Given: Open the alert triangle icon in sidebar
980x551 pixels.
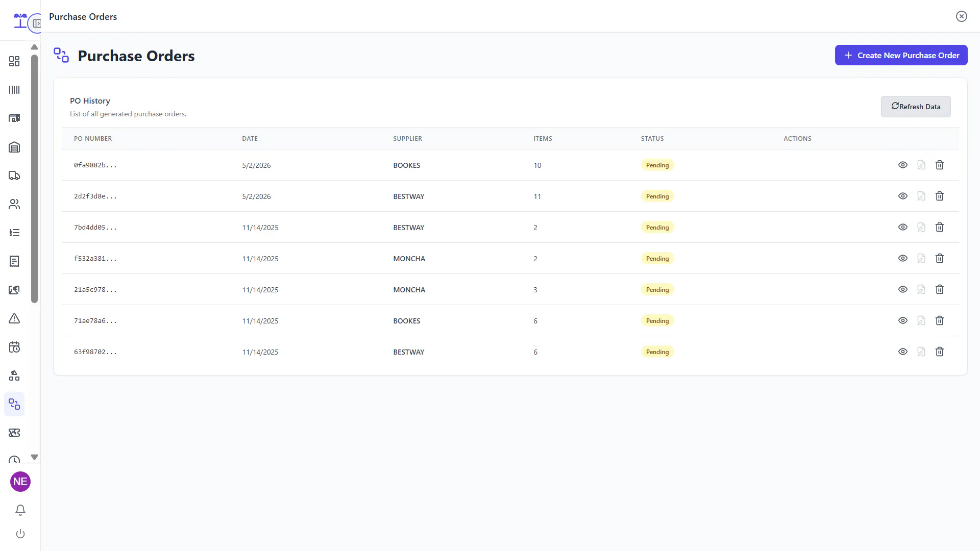Looking at the screenshot, I should click(x=14, y=318).
